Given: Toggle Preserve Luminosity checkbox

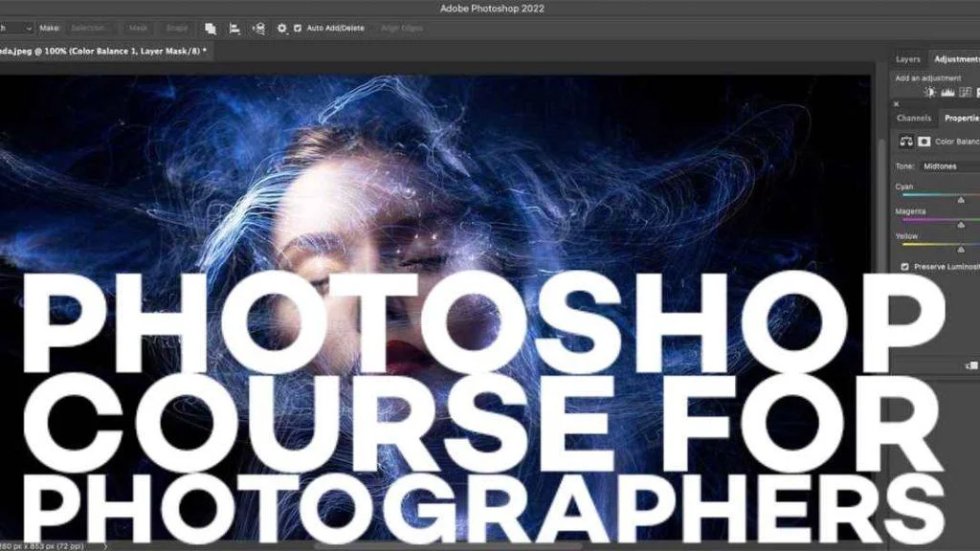Looking at the screenshot, I should pyautogui.click(x=904, y=267).
